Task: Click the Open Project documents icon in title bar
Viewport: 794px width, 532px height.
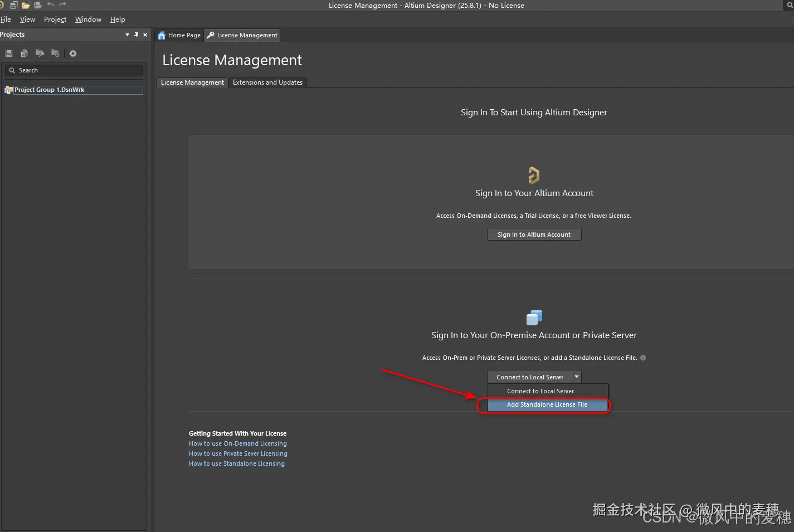Action: coord(38,5)
